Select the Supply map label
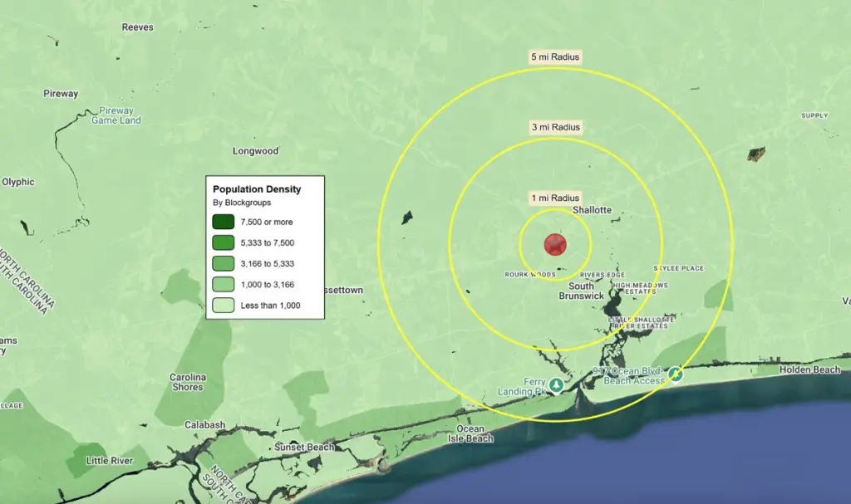Image resolution: width=851 pixels, height=504 pixels. click(x=814, y=115)
